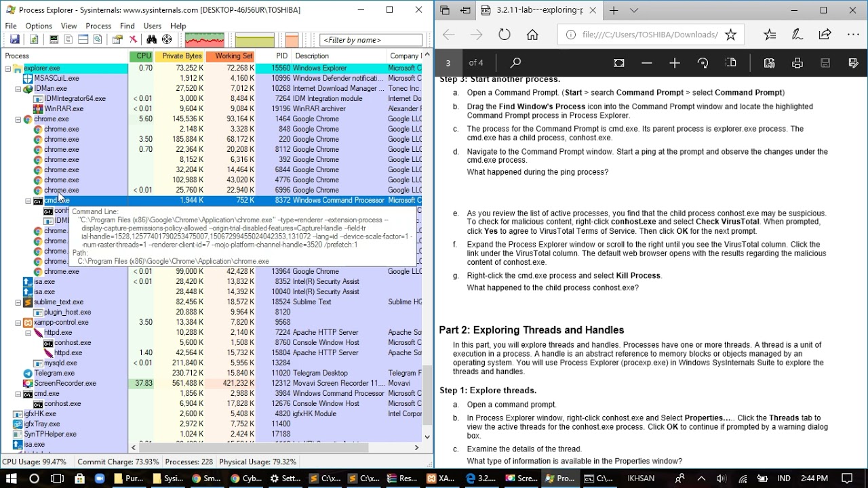Click the Properties toolbar icon in Process Explorer
The image size is (868, 488).
click(118, 40)
